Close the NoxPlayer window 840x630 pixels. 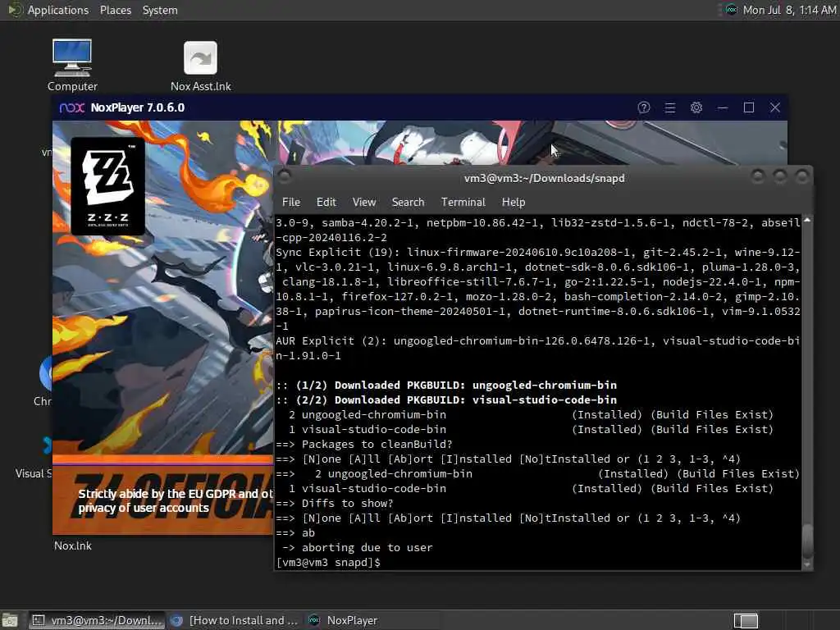(775, 107)
